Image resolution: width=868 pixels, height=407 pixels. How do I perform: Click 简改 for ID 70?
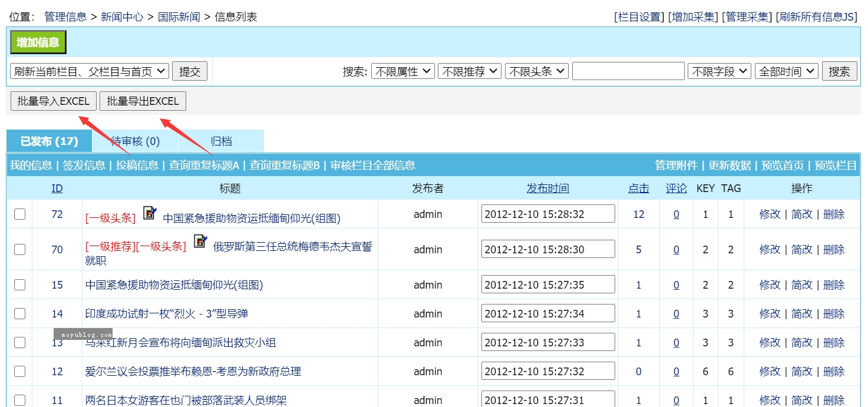tap(802, 249)
